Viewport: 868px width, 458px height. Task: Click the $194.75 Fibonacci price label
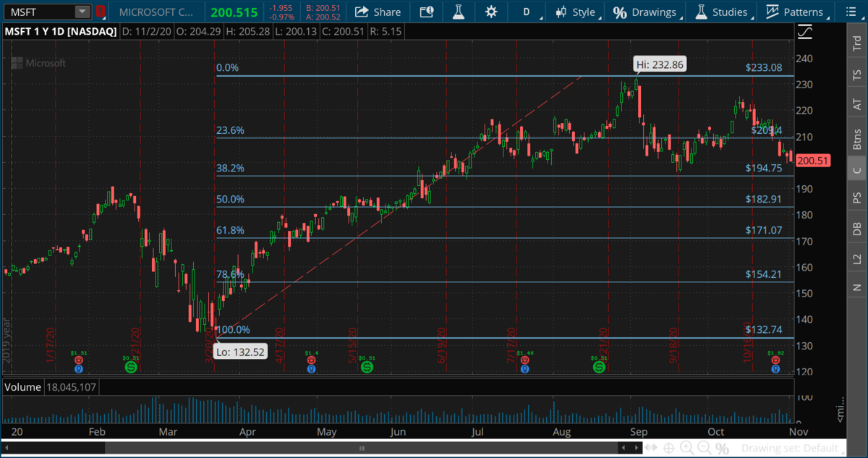(x=764, y=168)
